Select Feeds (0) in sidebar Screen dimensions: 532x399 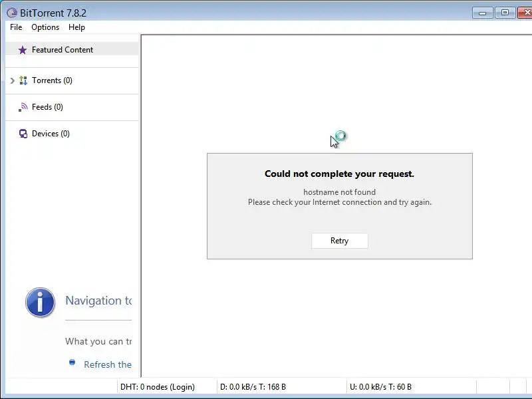72,107
